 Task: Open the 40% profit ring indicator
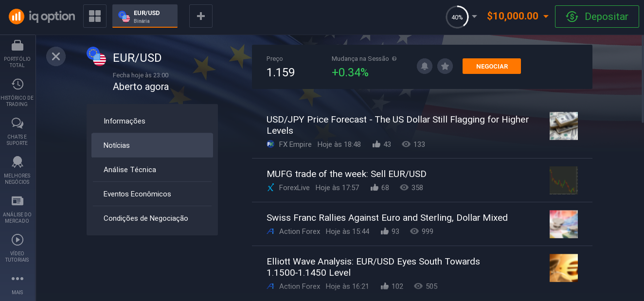pyautogui.click(x=457, y=17)
